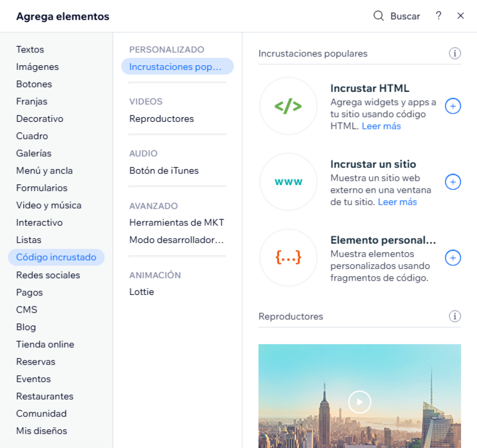Viewport: 477px width, 448px height.
Task: Open Leer más link for Incrustar HTML
Action: pyautogui.click(x=381, y=126)
